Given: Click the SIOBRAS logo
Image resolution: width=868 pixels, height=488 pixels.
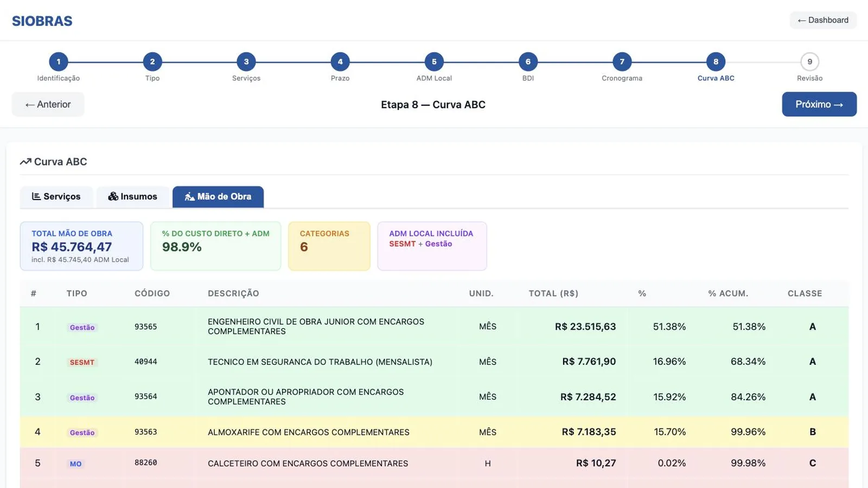Looking at the screenshot, I should click(x=42, y=21).
